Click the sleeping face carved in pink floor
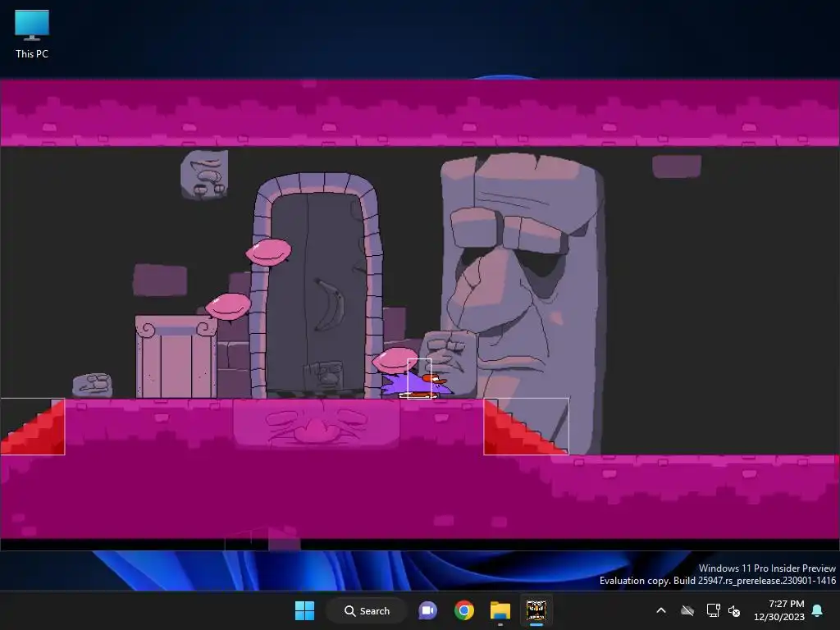840x630 pixels. pos(316,422)
